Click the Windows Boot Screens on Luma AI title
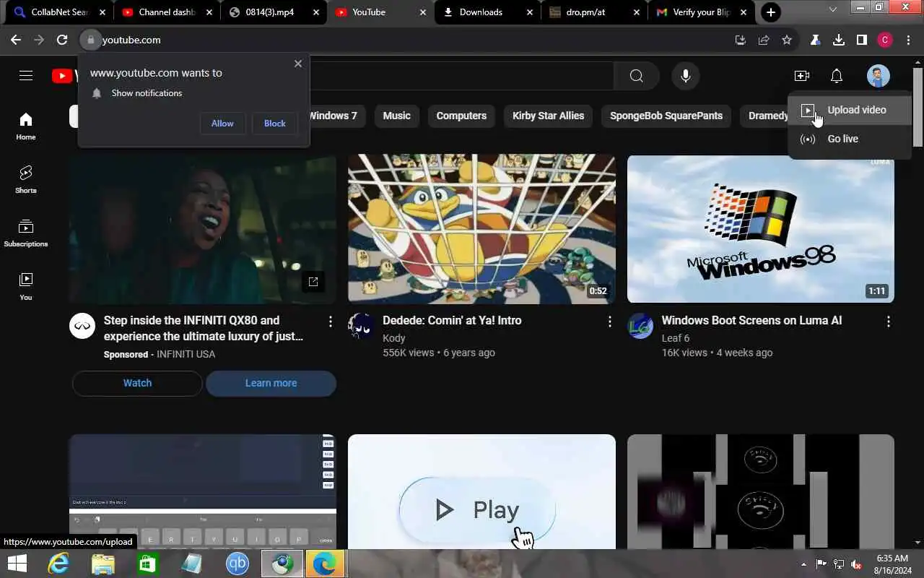This screenshot has height=578, width=924. tap(751, 320)
